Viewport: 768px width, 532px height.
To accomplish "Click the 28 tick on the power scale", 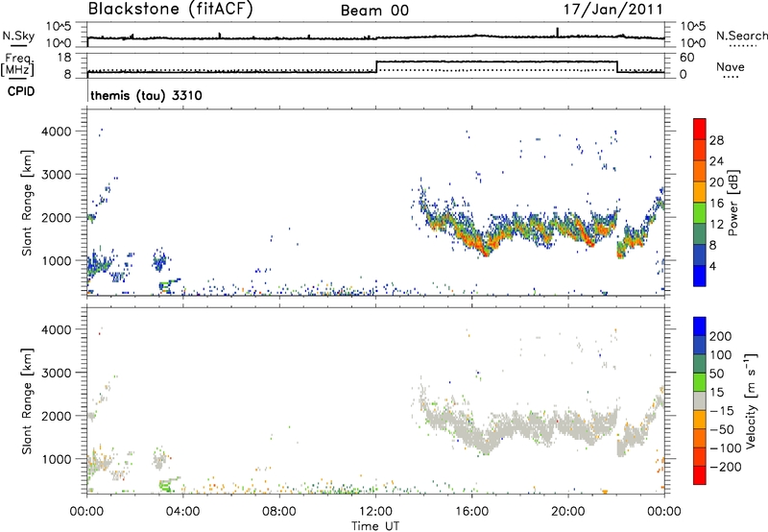I will [716, 140].
